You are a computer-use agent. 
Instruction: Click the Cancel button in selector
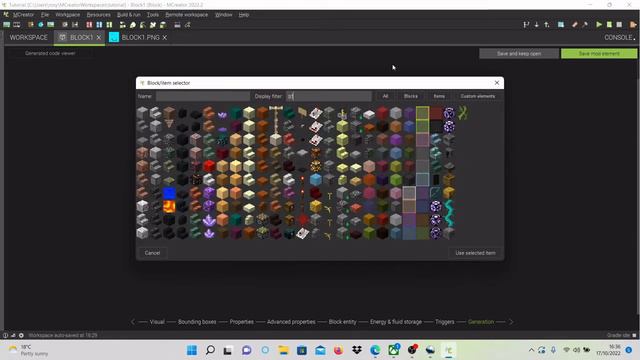(152, 253)
